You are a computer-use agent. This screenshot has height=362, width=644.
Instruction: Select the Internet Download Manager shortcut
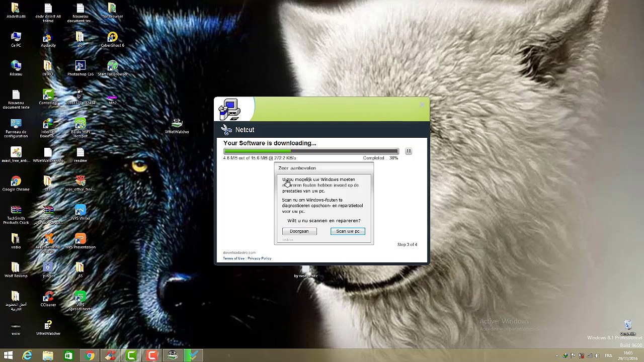(48, 128)
